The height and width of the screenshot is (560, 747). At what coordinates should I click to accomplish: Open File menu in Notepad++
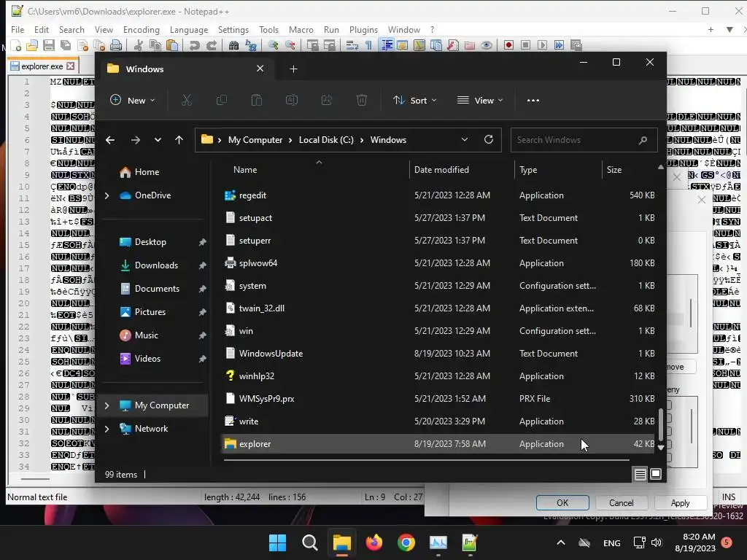(x=18, y=29)
